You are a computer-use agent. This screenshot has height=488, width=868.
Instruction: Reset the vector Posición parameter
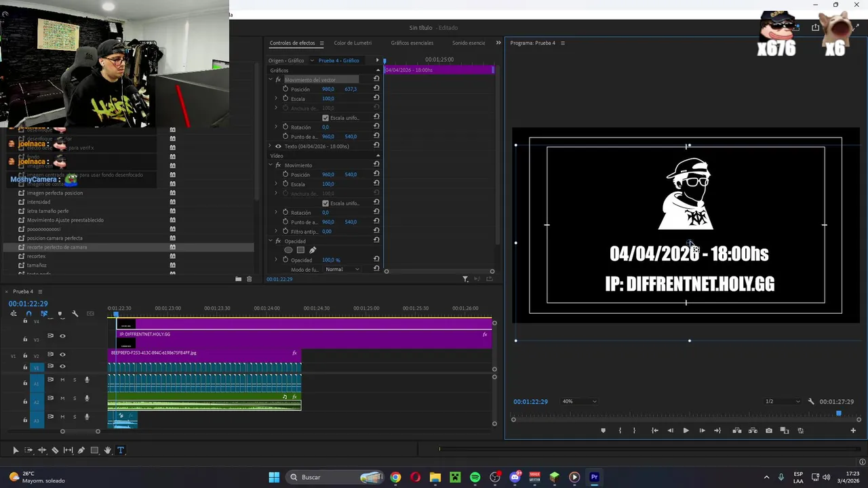(x=376, y=89)
